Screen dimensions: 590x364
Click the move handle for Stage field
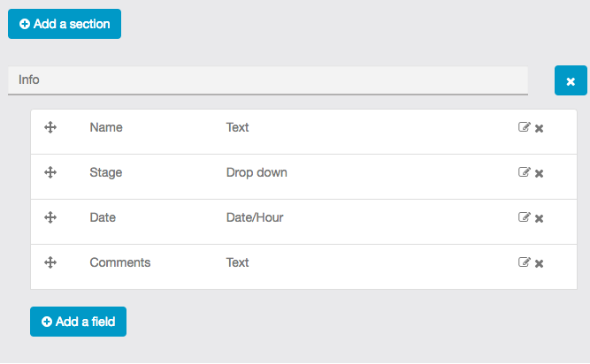pos(50,172)
